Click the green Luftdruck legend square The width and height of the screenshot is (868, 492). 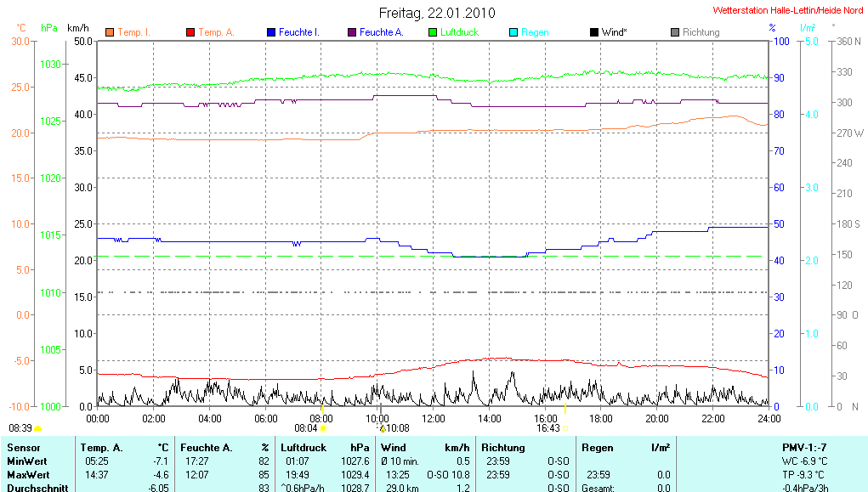(x=433, y=32)
